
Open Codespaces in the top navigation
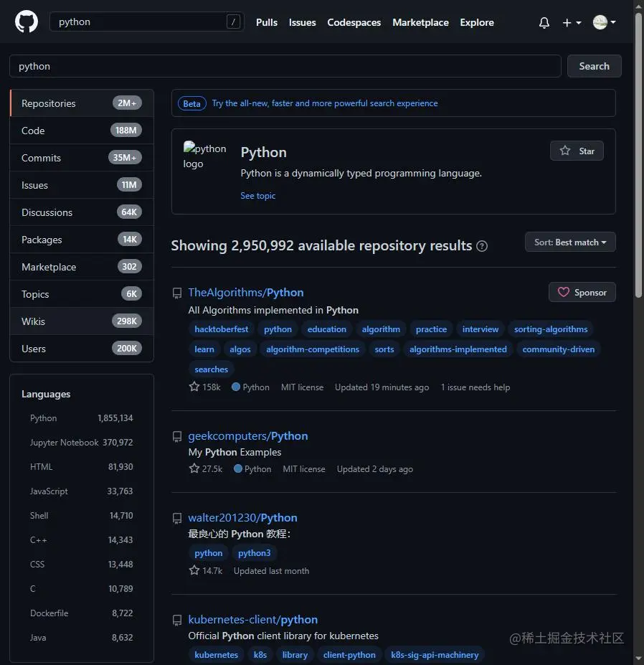354,22
